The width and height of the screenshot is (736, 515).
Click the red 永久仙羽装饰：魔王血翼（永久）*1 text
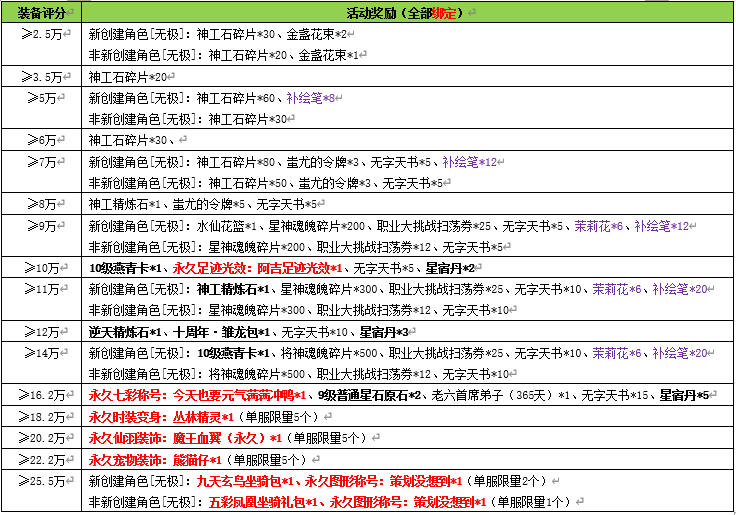click(x=185, y=438)
